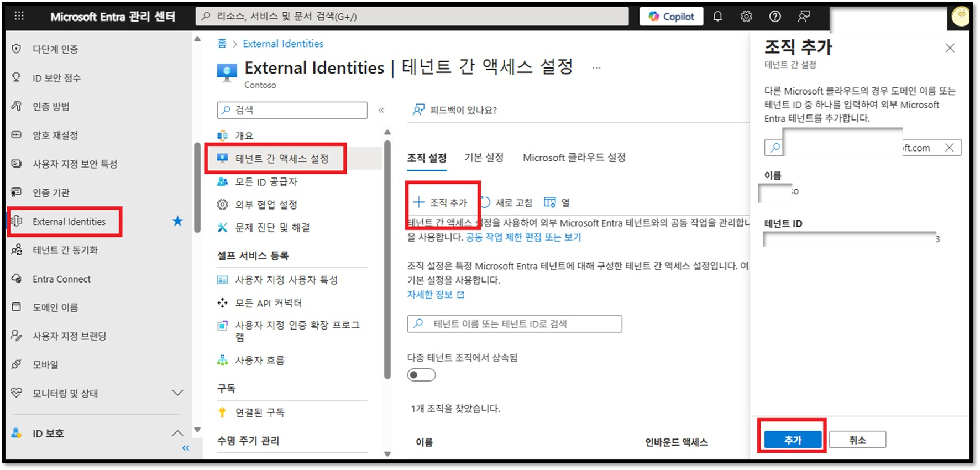Sort by the 이름 column header
Screen dimensions: 980x470
(425, 442)
